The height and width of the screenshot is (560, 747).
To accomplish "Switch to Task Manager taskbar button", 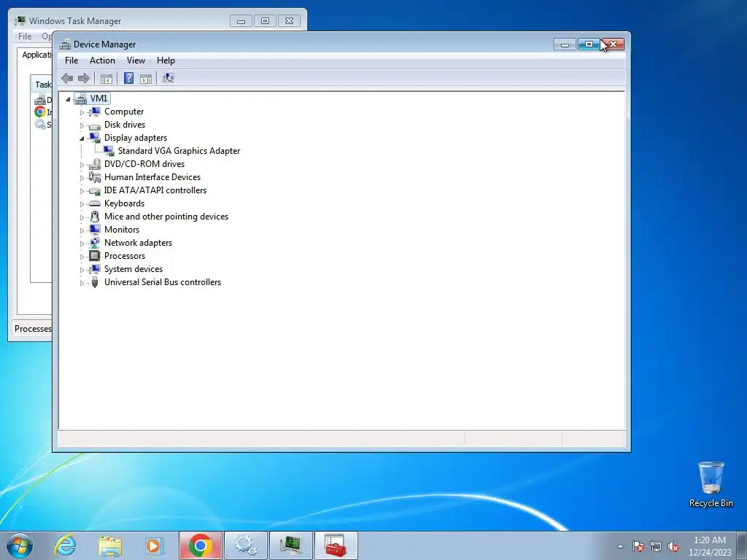I will coord(290,545).
